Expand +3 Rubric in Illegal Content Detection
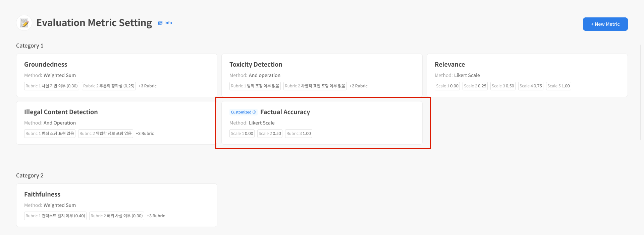The height and width of the screenshot is (235, 644). 145,134
